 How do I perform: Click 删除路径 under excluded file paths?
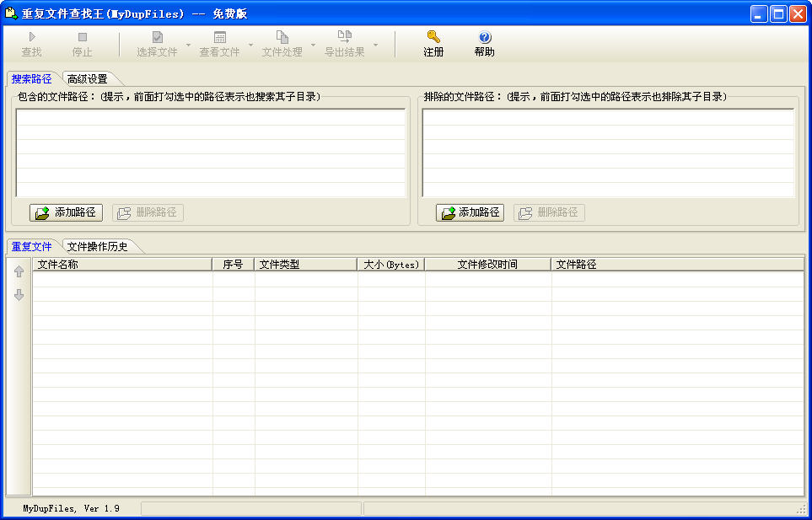[x=549, y=212]
